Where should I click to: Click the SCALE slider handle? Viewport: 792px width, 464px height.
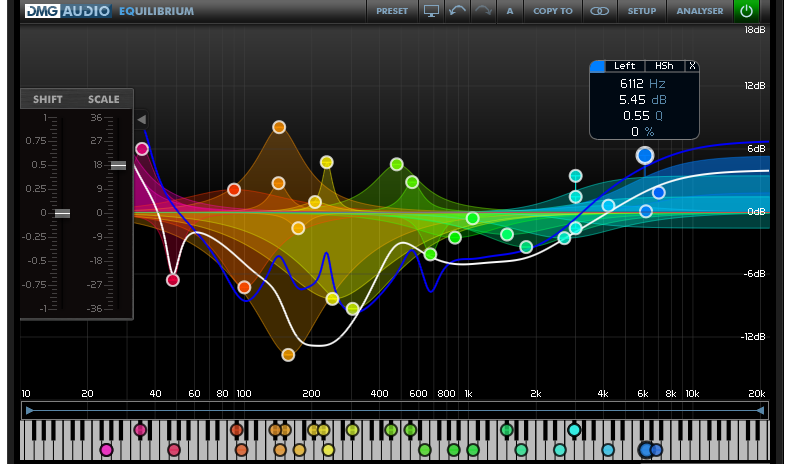[118, 165]
